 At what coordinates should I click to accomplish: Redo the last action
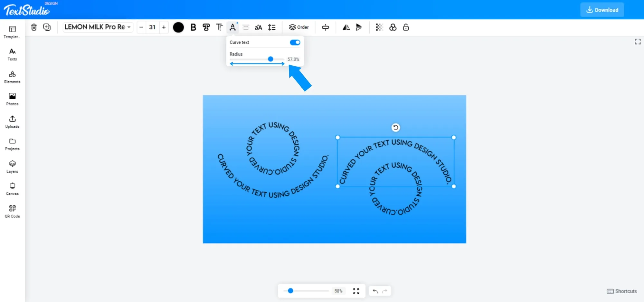[x=385, y=291]
